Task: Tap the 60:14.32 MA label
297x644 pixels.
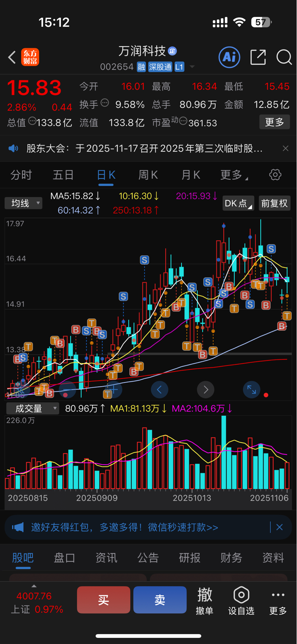Action: [x=79, y=210]
